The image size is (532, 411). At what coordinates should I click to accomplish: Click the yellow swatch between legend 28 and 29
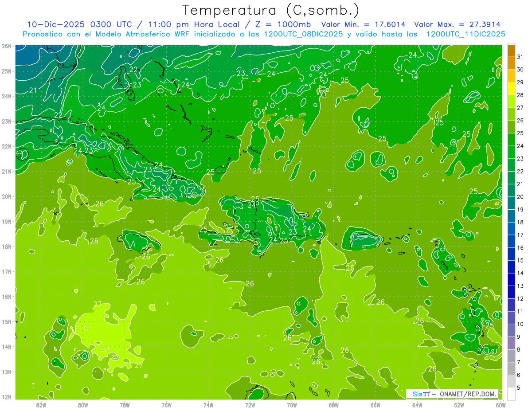click(511, 89)
